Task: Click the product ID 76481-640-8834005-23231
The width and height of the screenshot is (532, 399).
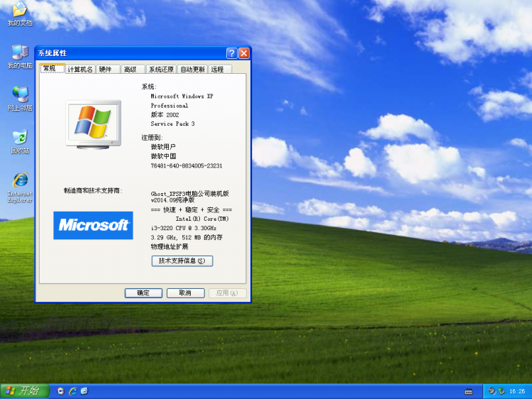Action: (x=187, y=165)
